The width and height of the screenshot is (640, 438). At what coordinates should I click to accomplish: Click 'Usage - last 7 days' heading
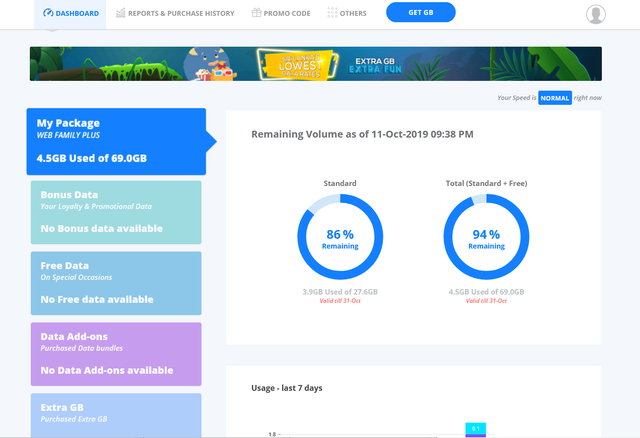click(287, 388)
